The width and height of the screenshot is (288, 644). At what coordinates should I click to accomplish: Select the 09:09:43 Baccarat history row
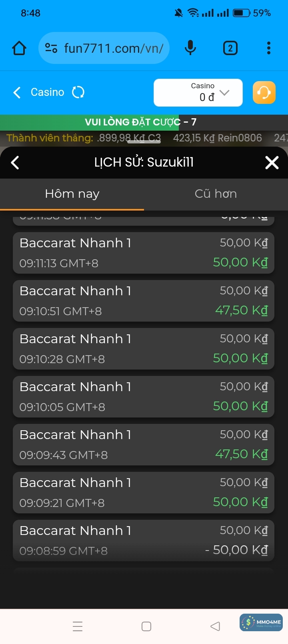[x=144, y=445]
